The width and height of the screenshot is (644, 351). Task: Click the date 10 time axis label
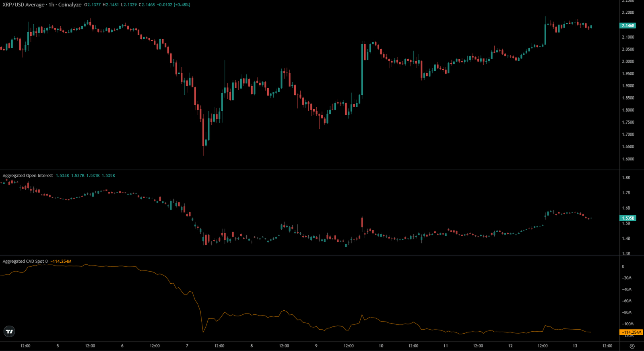(381, 346)
